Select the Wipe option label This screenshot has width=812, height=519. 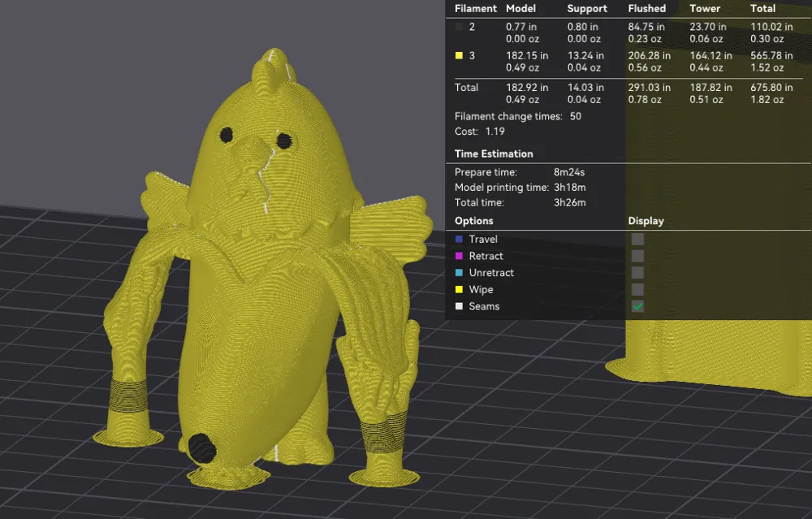pos(481,289)
